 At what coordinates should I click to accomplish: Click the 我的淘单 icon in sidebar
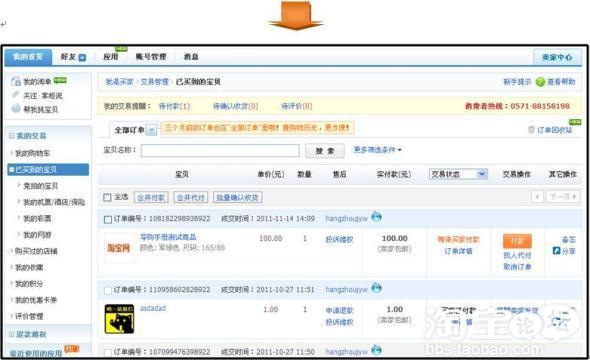16,81
